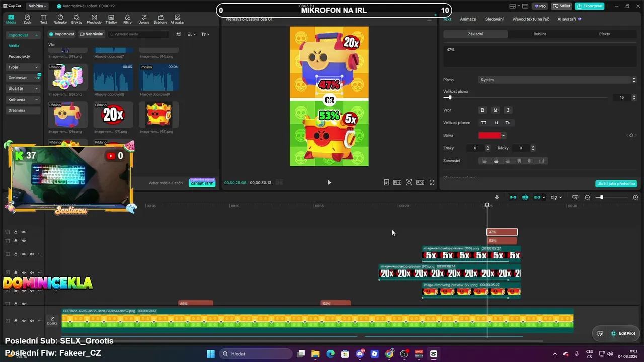Expand the Tvoje sidebar section
The width and height of the screenshot is (644, 362).
point(23,67)
